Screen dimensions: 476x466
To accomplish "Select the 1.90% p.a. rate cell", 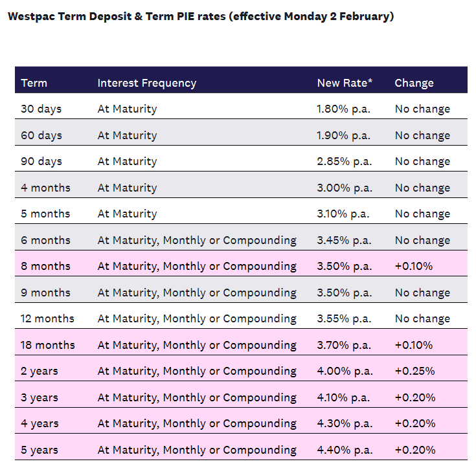I will coord(344,135).
